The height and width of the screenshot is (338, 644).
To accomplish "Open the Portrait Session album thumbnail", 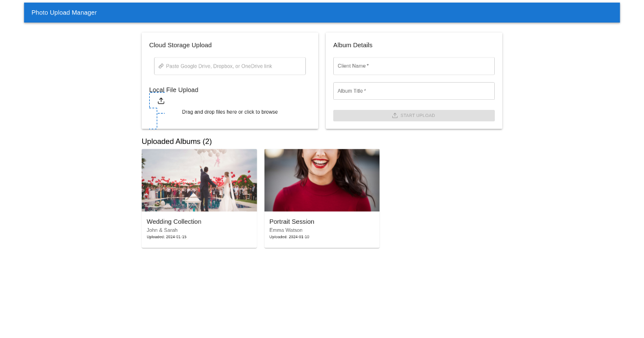I will (322, 180).
